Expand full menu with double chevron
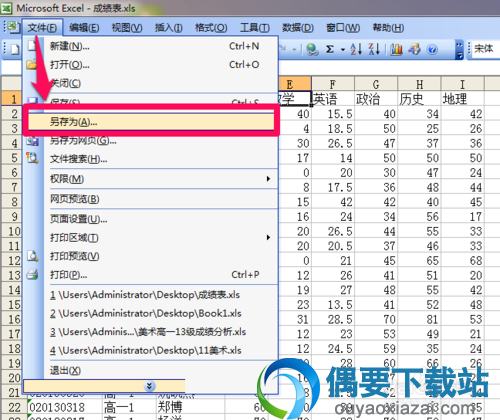The width and height of the screenshot is (500, 420). tap(149, 386)
